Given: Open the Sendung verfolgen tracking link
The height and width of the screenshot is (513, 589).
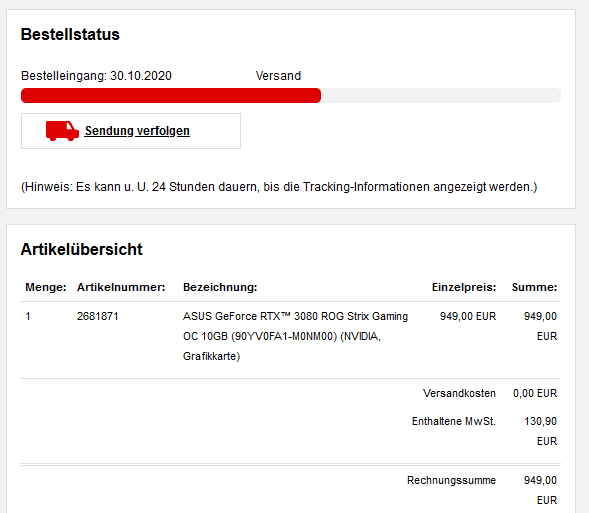Looking at the screenshot, I should tap(137, 131).
